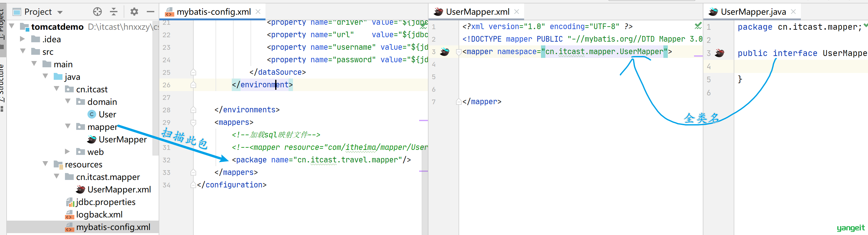Toggle fold marker on mapper namespace line
The image size is (868, 235).
tap(458, 52)
